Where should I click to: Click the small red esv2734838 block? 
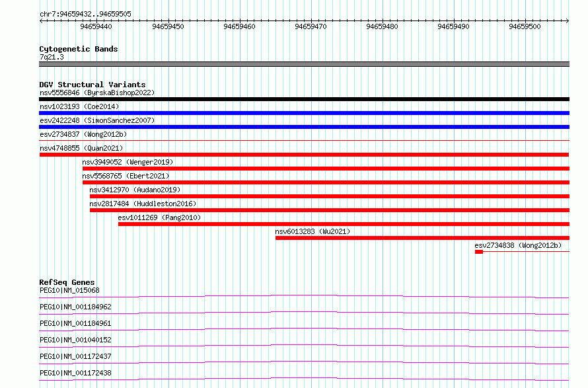tap(479, 252)
